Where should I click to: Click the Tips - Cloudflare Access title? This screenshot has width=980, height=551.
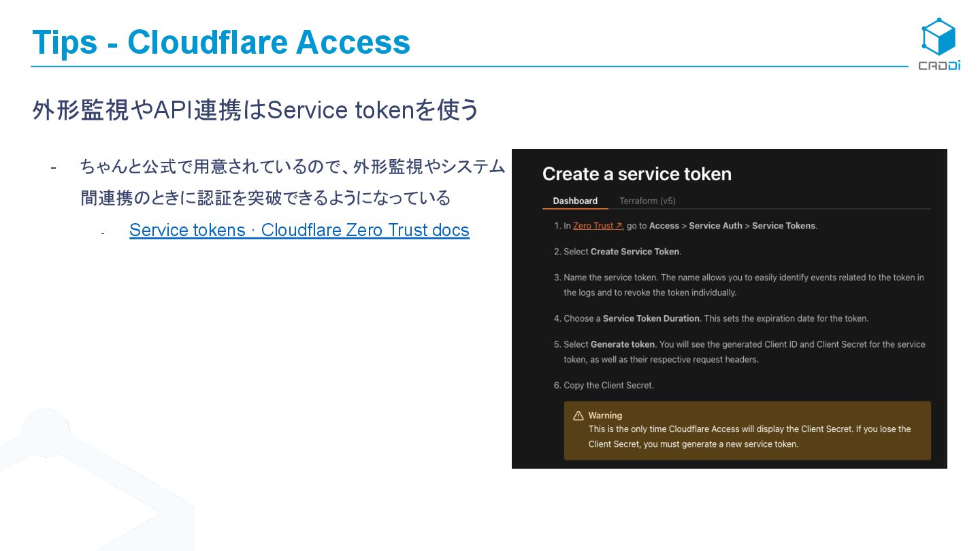(x=221, y=42)
